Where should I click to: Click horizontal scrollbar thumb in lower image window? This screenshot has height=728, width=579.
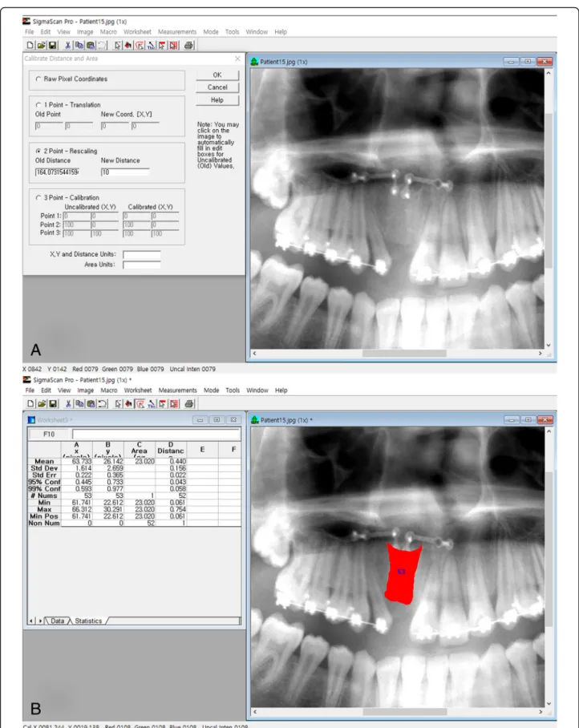[x=404, y=712]
